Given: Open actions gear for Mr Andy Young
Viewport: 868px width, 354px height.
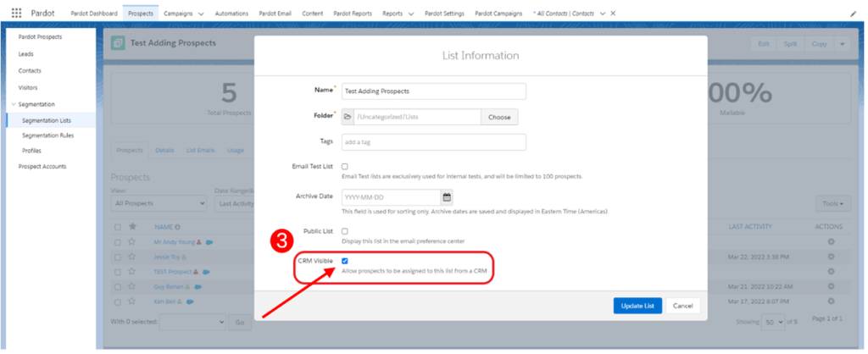Looking at the screenshot, I should pyautogui.click(x=831, y=241).
